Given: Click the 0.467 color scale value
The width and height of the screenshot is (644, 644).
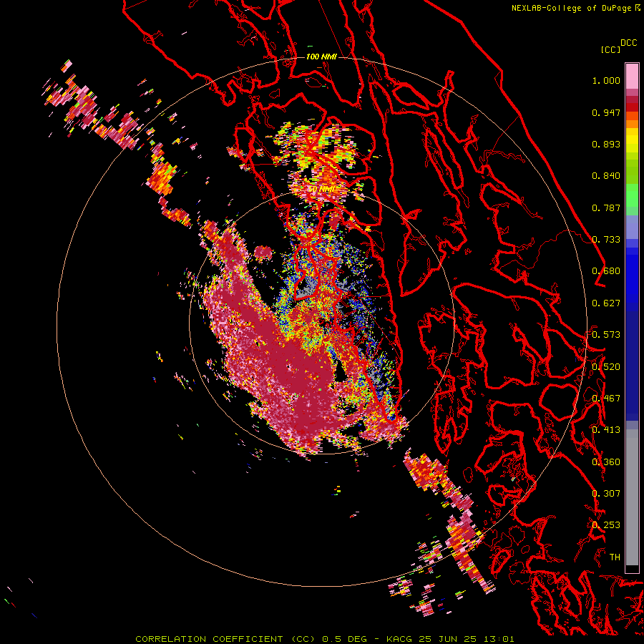Looking at the screenshot, I should 606,399.
